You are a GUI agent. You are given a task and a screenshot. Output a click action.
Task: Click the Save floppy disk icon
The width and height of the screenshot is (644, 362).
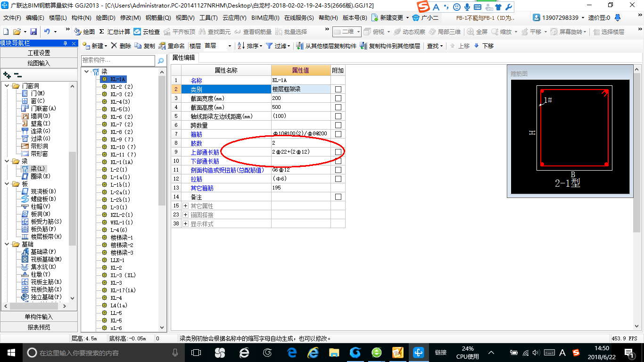[x=33, y=32]
